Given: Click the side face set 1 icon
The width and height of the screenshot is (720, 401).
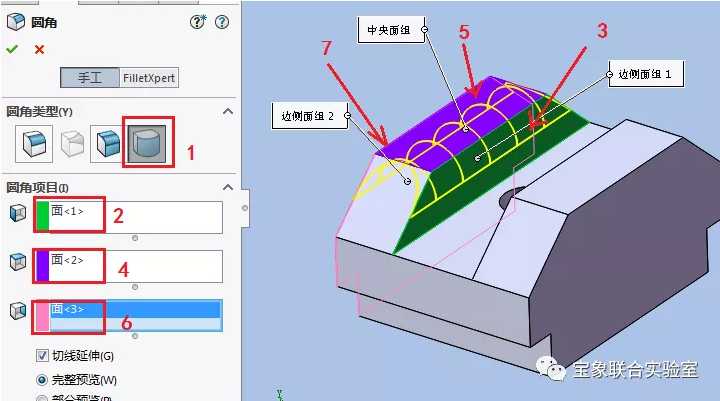Looking at the screenshot, I should click(18, 213).
